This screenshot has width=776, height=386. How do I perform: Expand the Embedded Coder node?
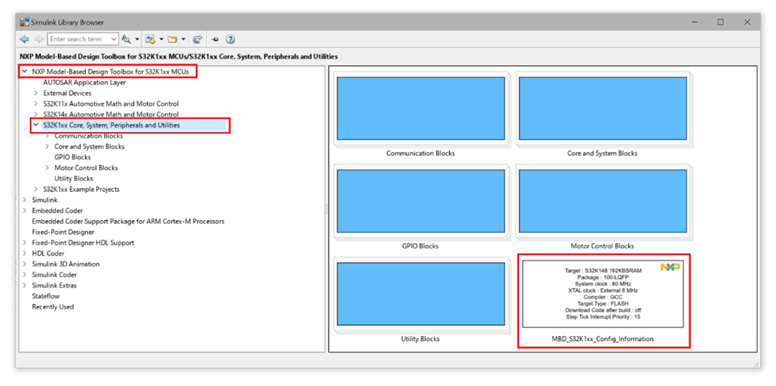[24, 210]
